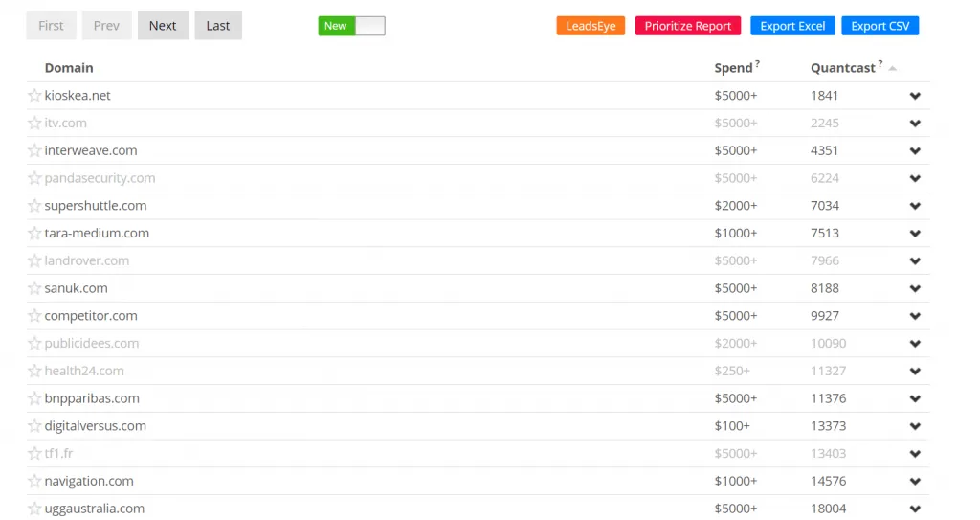Image resolution: width=980 pixels, height=520 pixels.
Task: Go to the Next page
Action: (x=163, y=26)
